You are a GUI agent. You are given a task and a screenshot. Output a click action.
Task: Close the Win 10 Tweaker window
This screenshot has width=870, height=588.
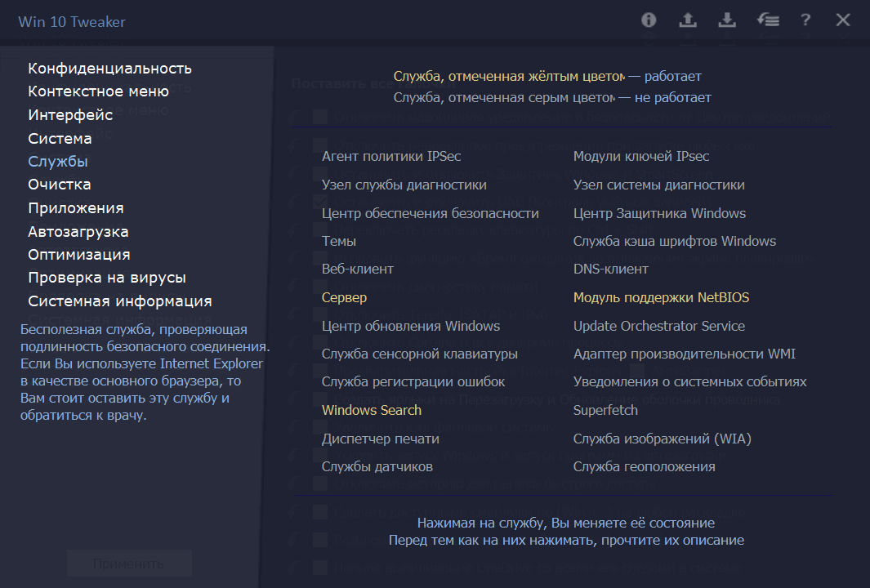(843, 20)
